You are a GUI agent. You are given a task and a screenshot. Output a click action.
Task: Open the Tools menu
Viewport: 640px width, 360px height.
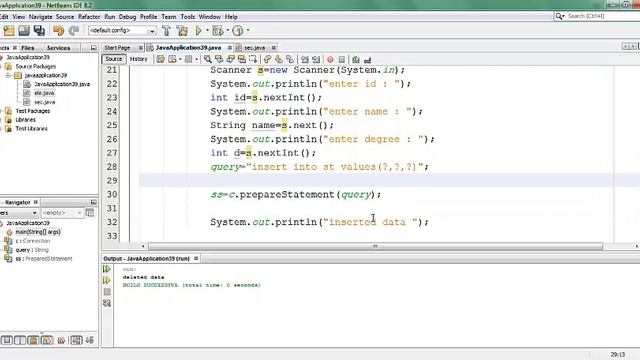pyautogui.click(x=188, y=17)
